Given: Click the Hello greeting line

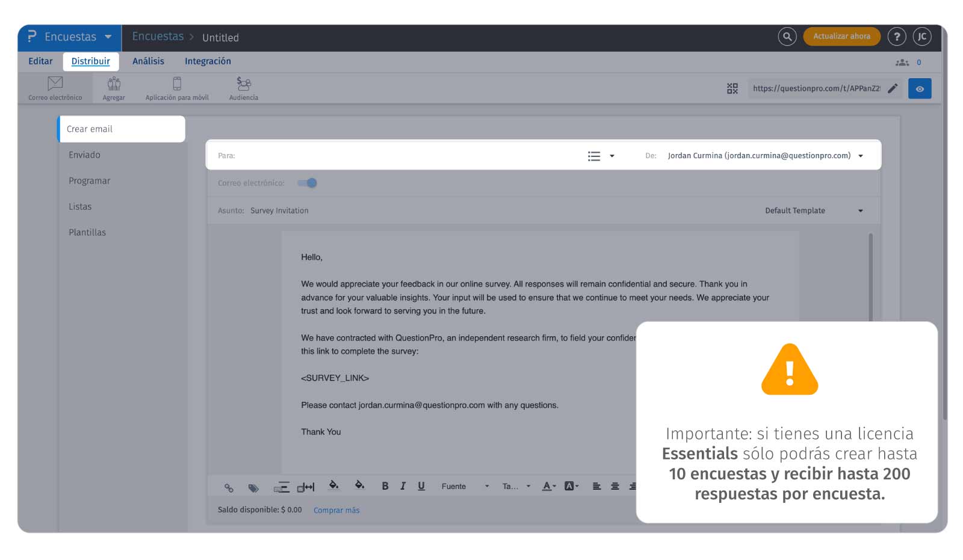Looking at the screenshot, I should click(x=312, y=257).
